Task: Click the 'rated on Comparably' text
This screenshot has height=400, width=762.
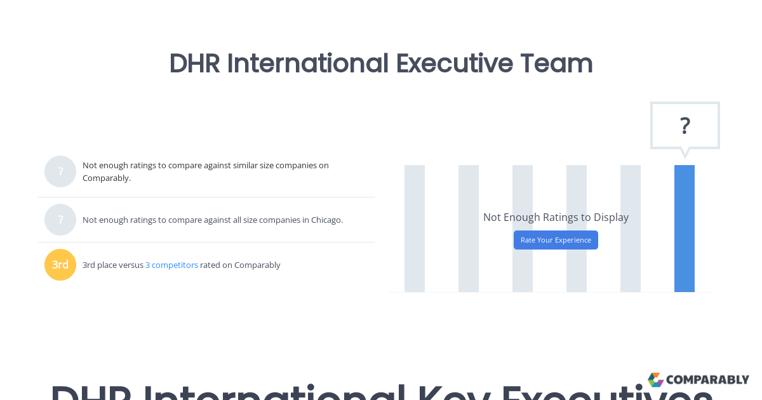Action: coord(240,265)
